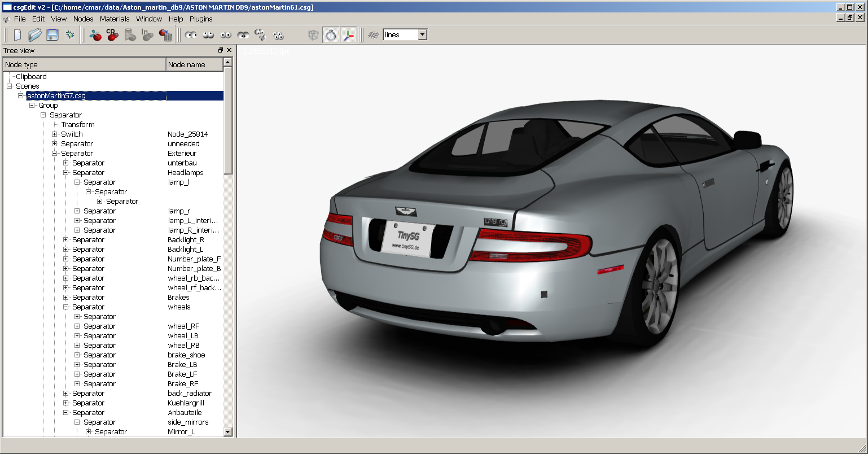Image resolution: width=868 pixels, height=454 pixels.
Task: Click the 'Node name' column header
Action: tap(194, 65)
